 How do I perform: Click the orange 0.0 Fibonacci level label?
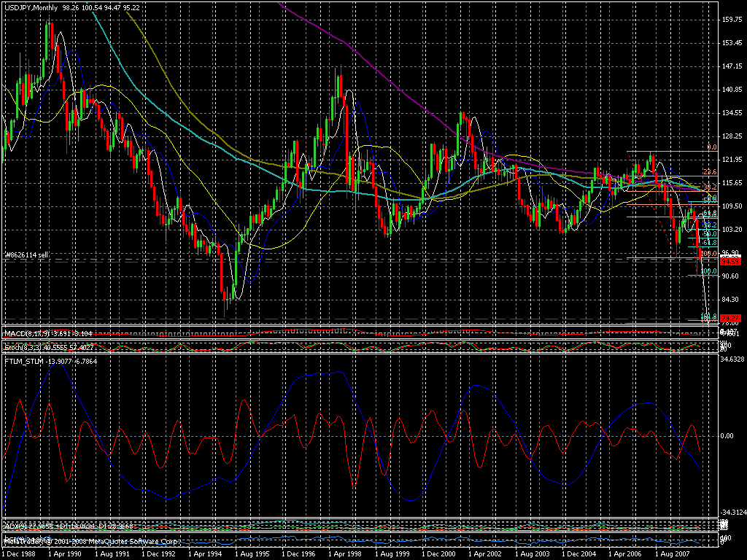pos(712,147)
